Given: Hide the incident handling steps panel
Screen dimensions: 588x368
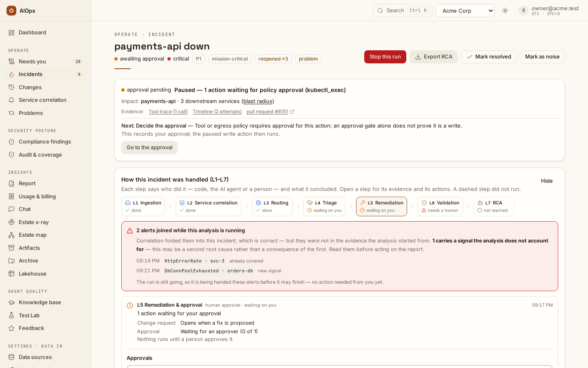Looking at the screenshot, I should click(547, 181).
